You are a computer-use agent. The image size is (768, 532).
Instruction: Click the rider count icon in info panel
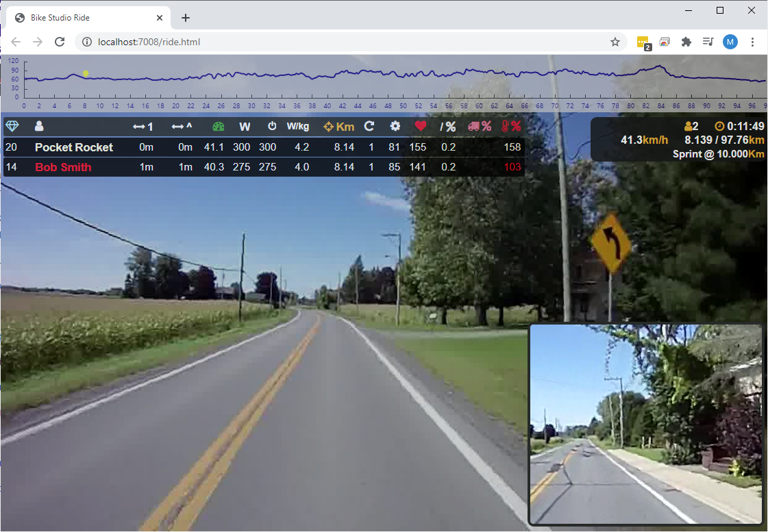(688, 126)
